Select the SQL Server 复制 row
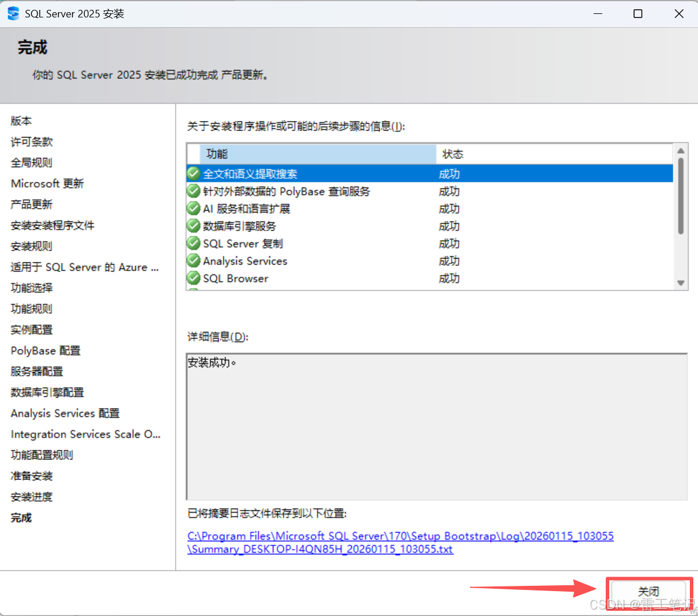This screenshot has height=616, width=698. click(429, 243)
